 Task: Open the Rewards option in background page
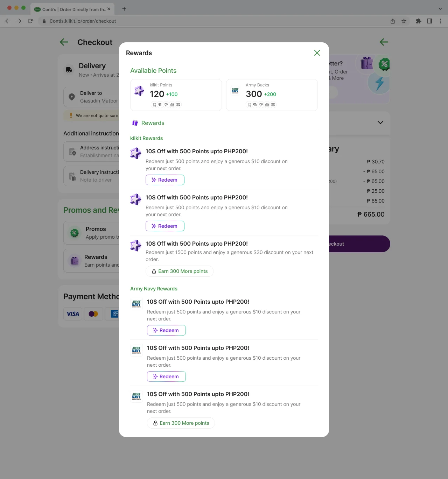tap(92, 261)
